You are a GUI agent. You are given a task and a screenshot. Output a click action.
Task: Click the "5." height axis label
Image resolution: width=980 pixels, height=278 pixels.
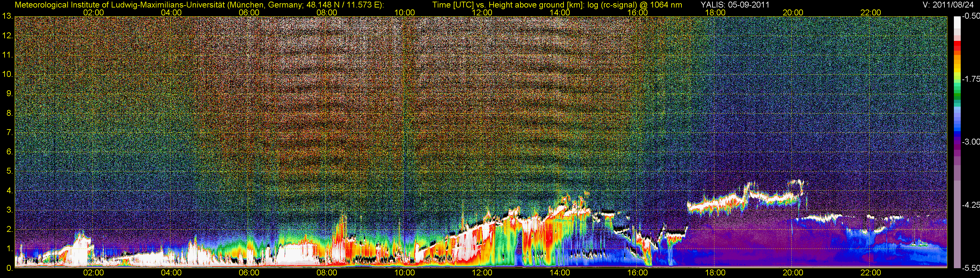pyautogui.click(x=9, y=171)
